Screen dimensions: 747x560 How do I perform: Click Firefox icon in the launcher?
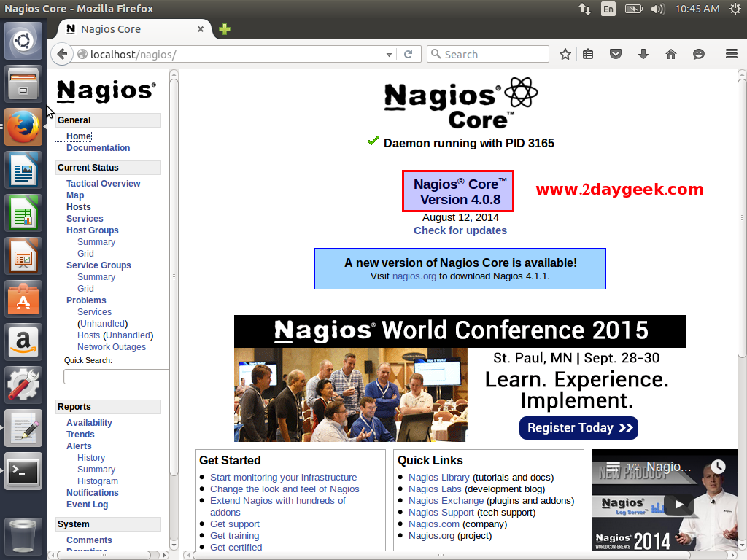[x=23, y=127]
